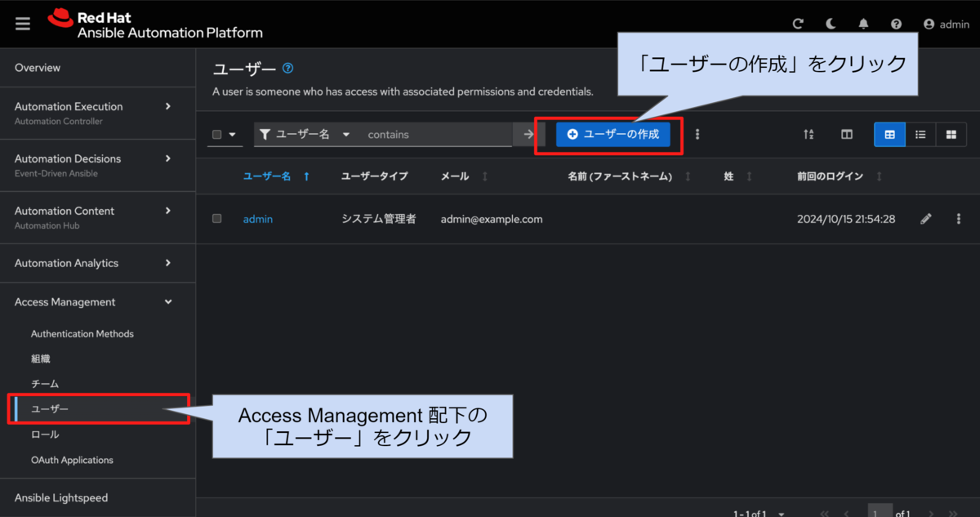Viewport: 980px width, 517px height.
Task: Open Authentication Methods page
Action: (82, 333)
